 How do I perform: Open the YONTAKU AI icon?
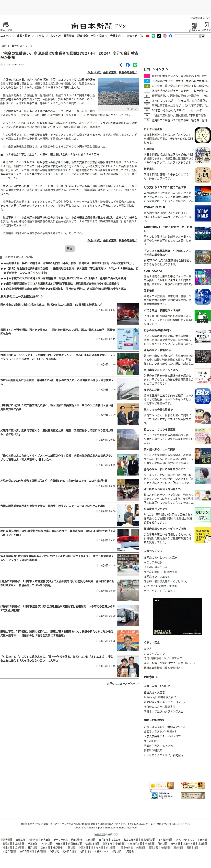click(x=203, y=277)
